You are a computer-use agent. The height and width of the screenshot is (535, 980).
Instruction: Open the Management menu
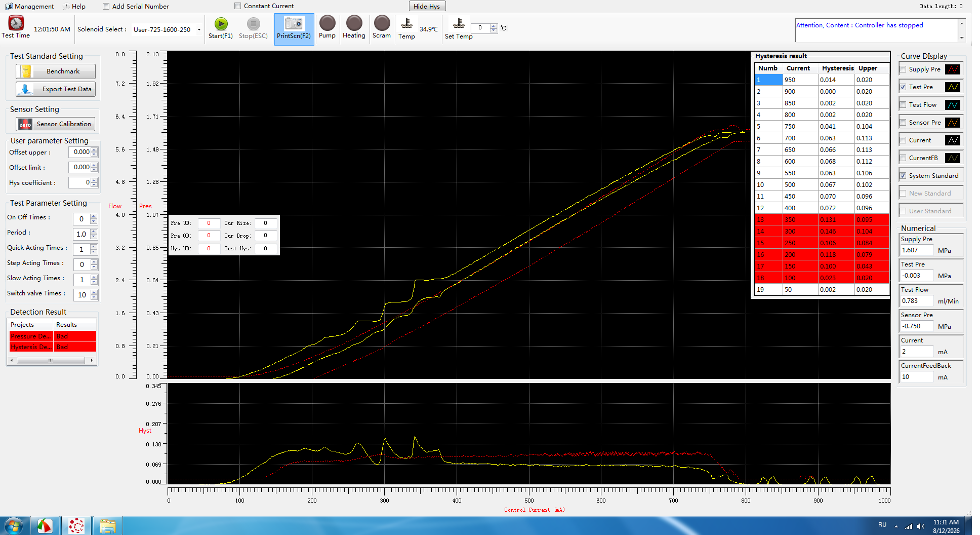[30, 7]
